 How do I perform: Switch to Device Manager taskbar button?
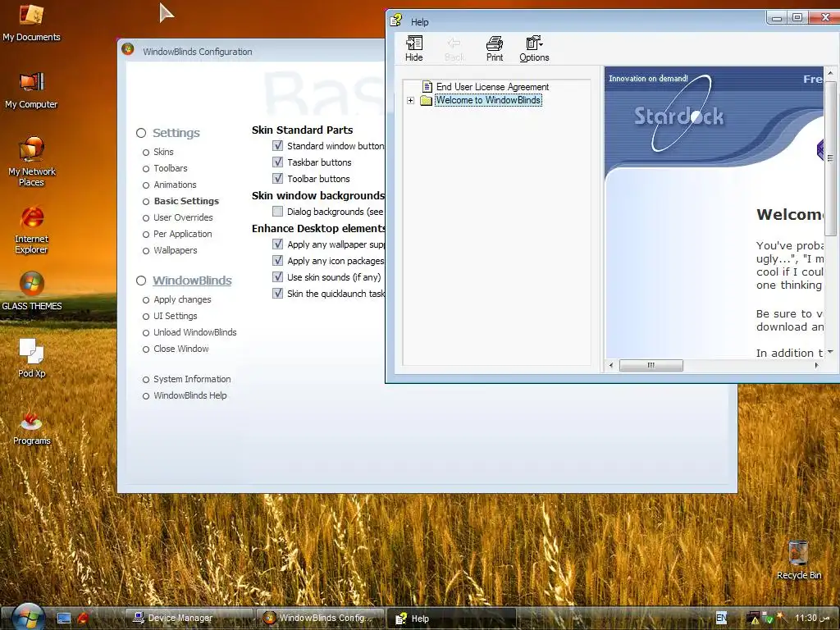pyautogui.click(x=189, y=619)
